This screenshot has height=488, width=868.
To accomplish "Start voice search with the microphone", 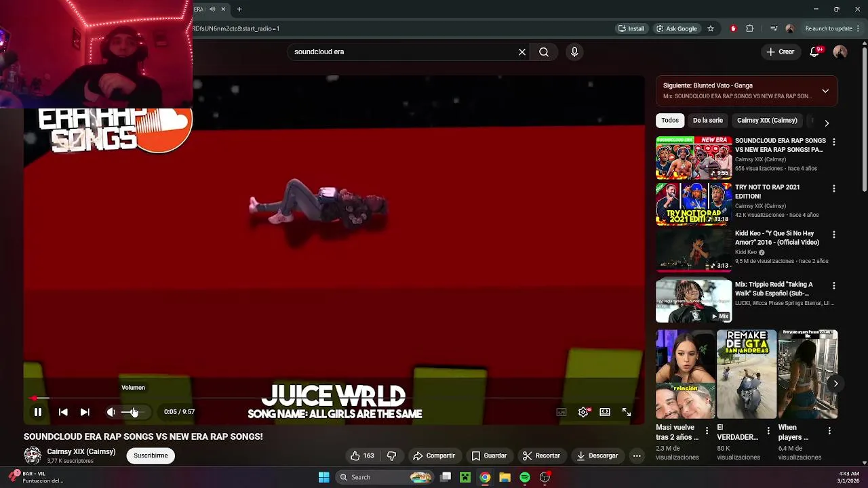I will [574, 52].
